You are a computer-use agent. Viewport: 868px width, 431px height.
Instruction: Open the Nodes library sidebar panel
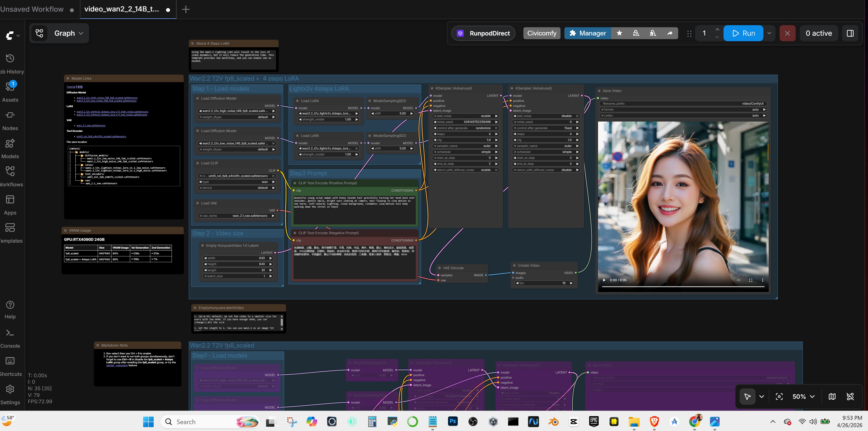click(10, 121)
